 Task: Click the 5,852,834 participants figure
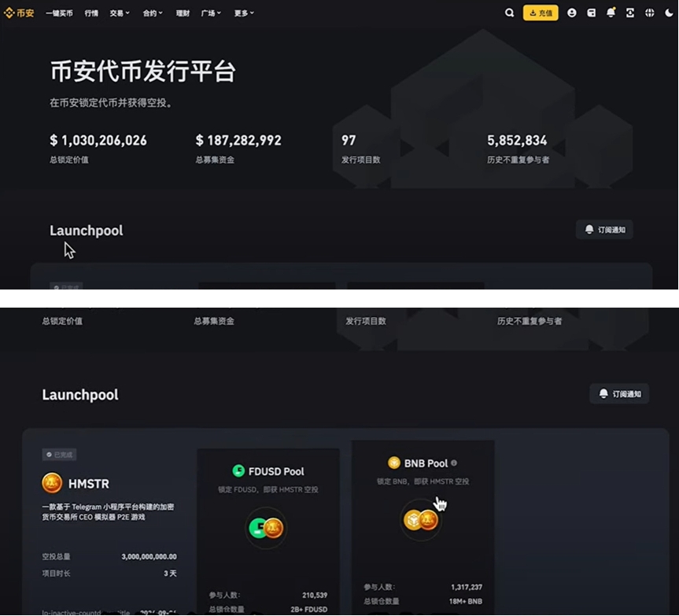pyautogui.click(x=517, y=140)
